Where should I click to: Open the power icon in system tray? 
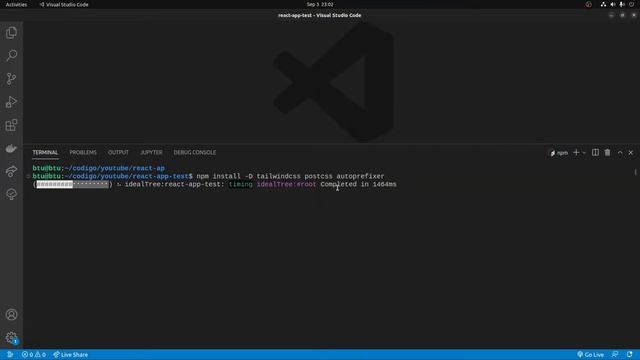click(x=631, y=4)
